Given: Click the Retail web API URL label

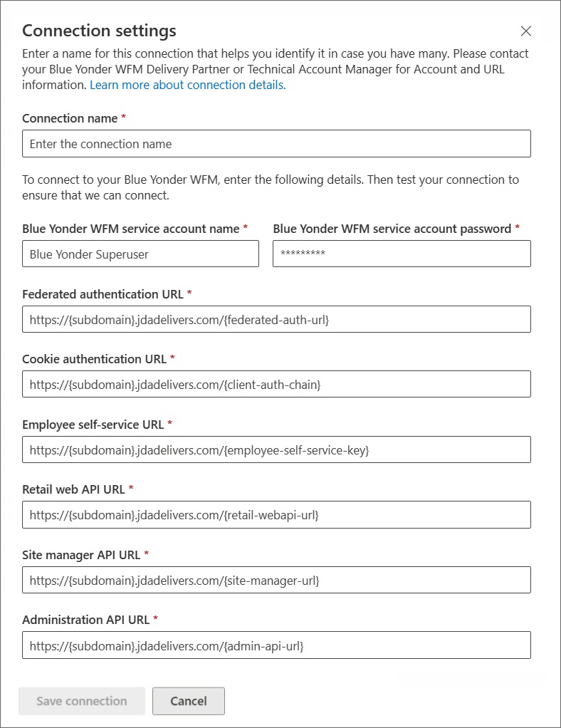Looking at the screenshot, I should pyautogui.click(x=73, y=490).
